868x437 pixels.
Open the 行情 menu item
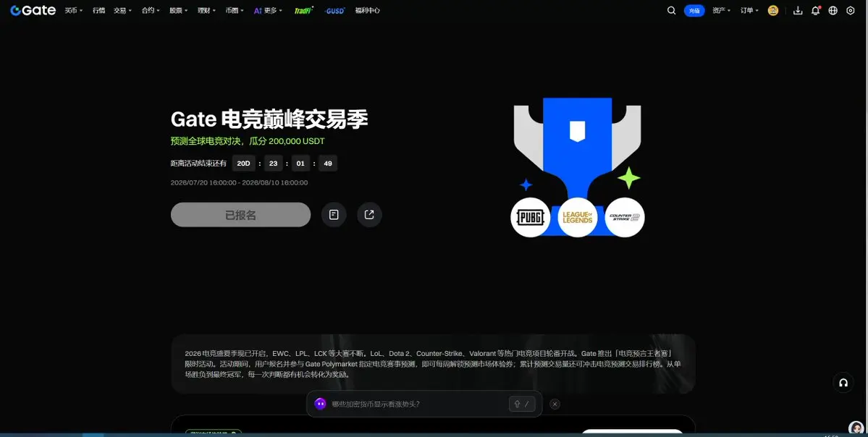[x=98, y=11]
